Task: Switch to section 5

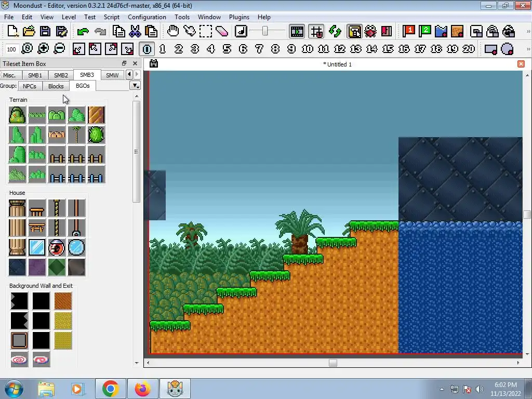Action: coord(227,49)
